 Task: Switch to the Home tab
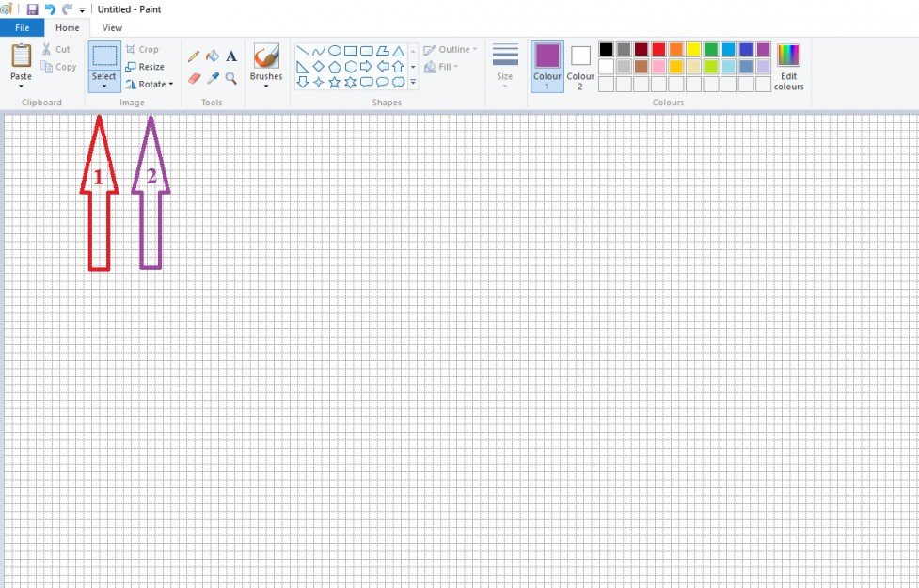click(x=68, y=27)
